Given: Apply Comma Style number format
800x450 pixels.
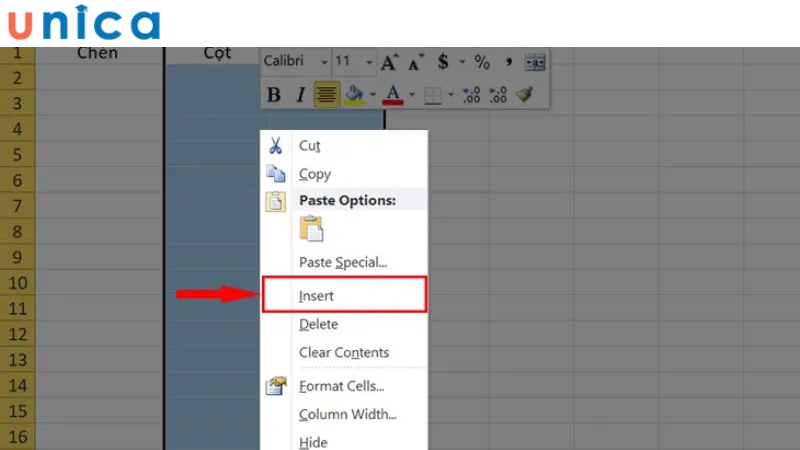Looking at the screenshot, I should coord(508,62).
